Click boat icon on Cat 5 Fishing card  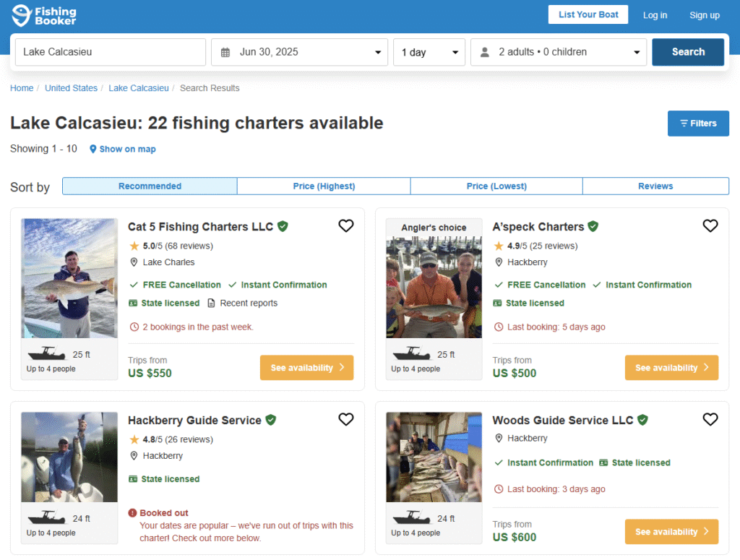pyautogui.click(x=47, y=353)
